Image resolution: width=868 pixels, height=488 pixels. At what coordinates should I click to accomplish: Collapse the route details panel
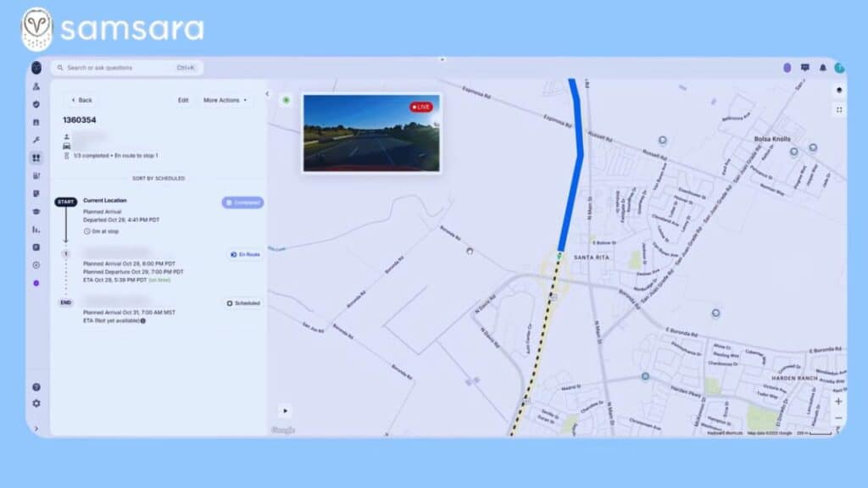tap(267, 94)
